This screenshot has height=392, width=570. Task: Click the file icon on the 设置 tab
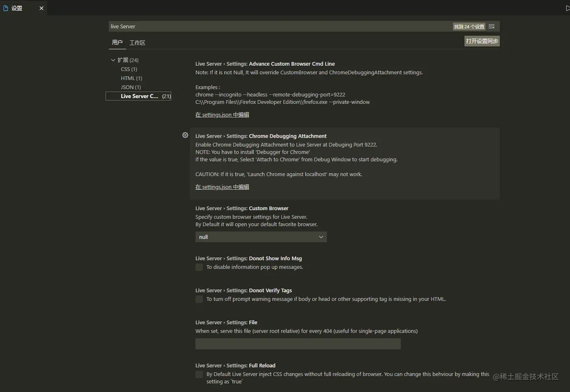point(6,8)
